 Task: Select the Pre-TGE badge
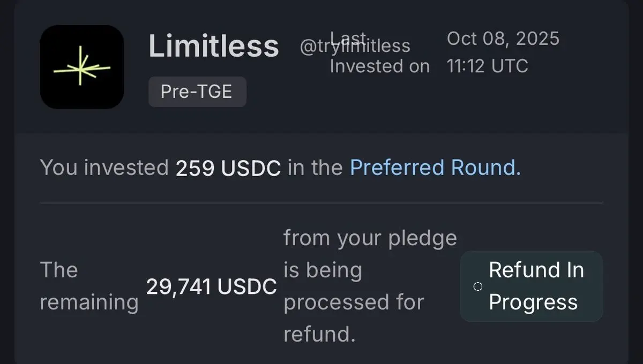[x=197, y=92]
